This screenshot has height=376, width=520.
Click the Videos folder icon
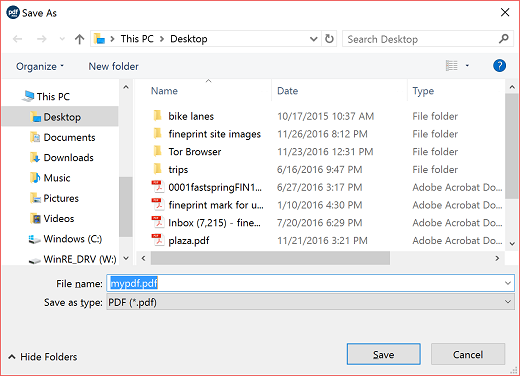[x=35, y=219]
